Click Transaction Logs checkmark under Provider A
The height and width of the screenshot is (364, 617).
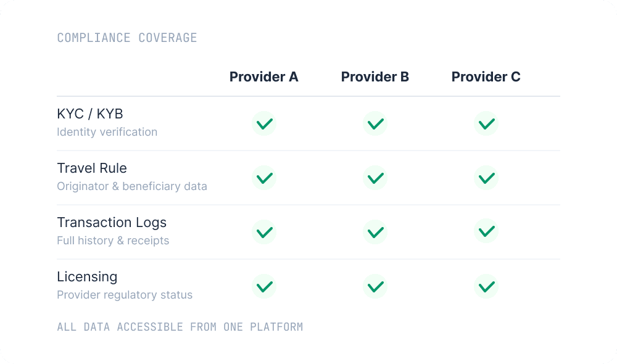click(x=264, y=232)
